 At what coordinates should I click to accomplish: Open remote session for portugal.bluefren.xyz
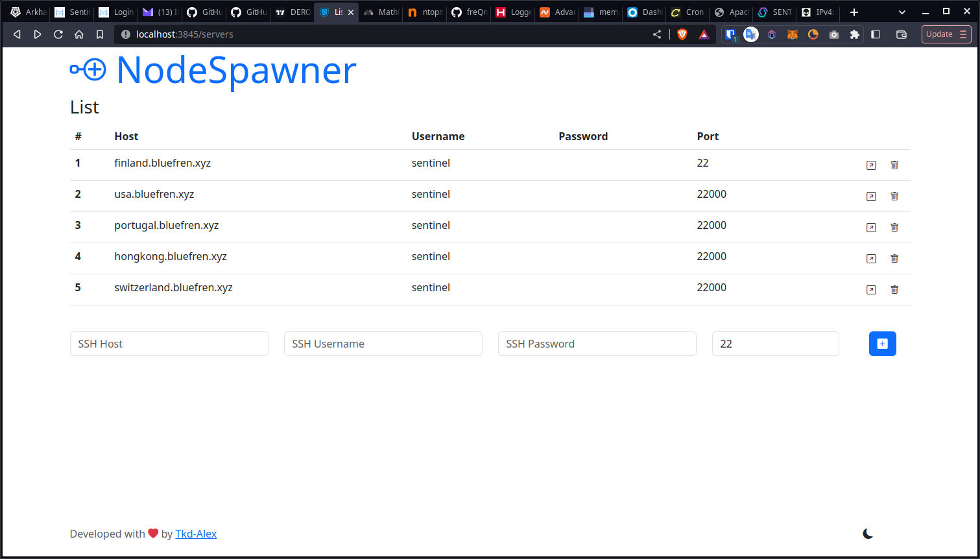(871, 228)
